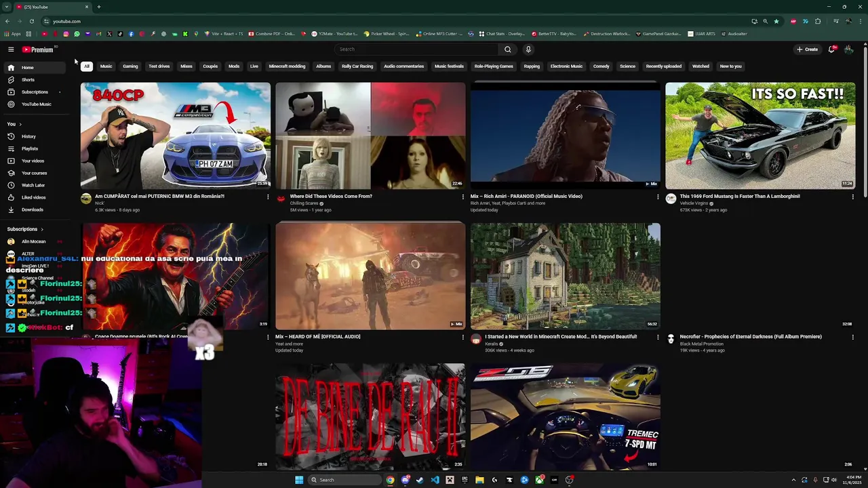The image size is (868, 488).
Task: Open options for Minecraft Create Mod video
Action: (x=658, y=338)
